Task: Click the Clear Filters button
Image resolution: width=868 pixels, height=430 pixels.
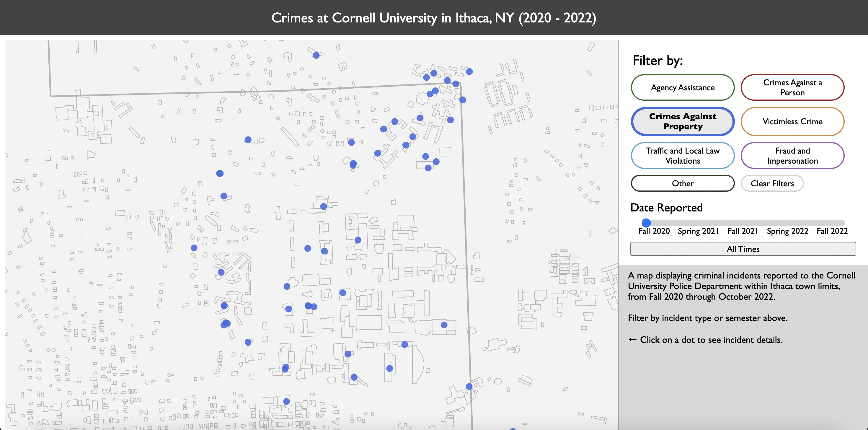Action: 772,183
